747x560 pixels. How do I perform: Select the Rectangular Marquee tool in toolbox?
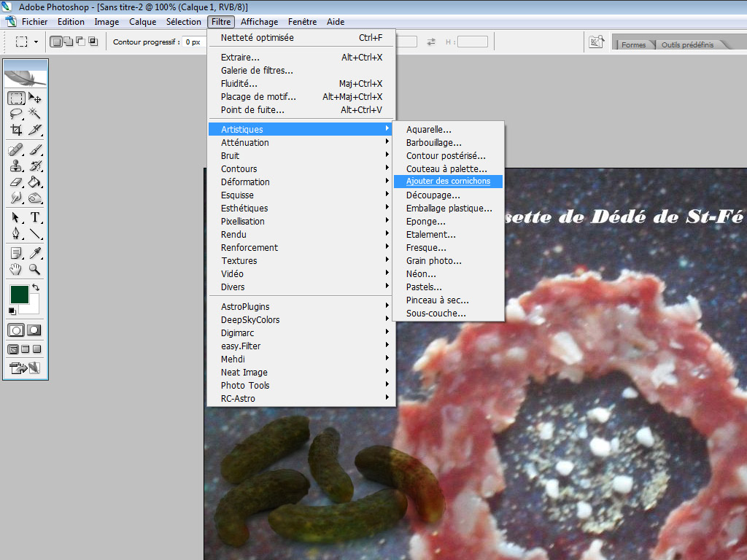(16, 98)
